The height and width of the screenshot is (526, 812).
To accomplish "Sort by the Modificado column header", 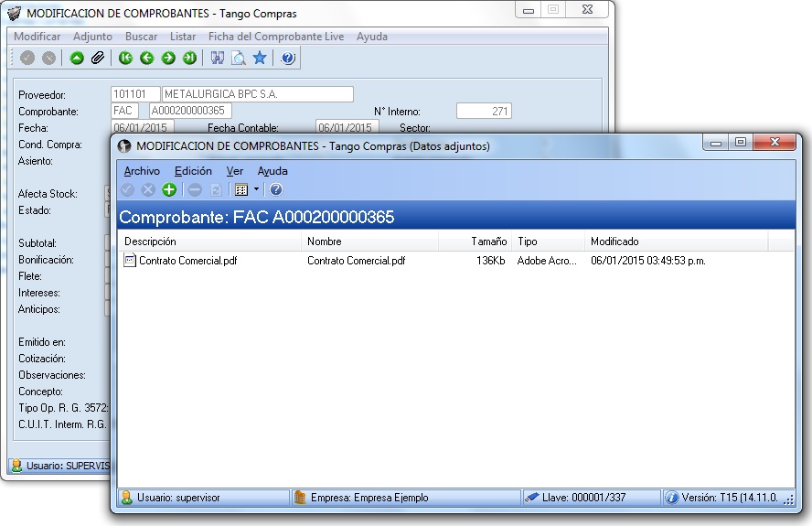I will pos(677,242).
